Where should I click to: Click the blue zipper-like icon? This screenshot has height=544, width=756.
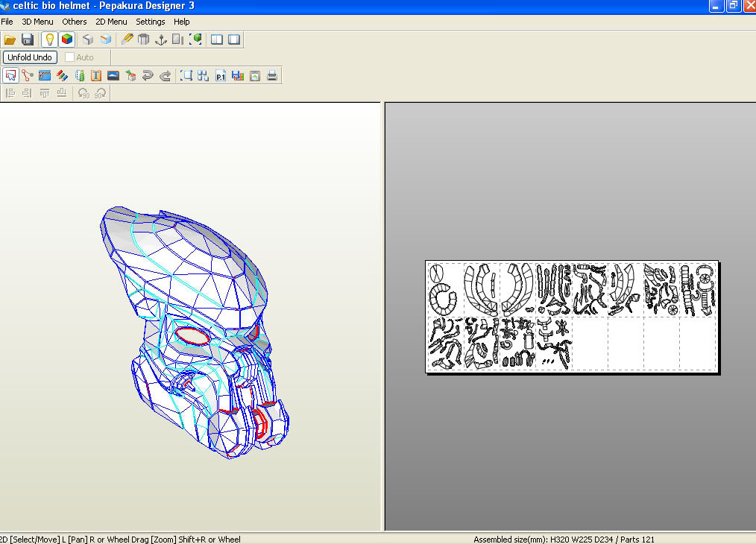[x=45, y=76]
